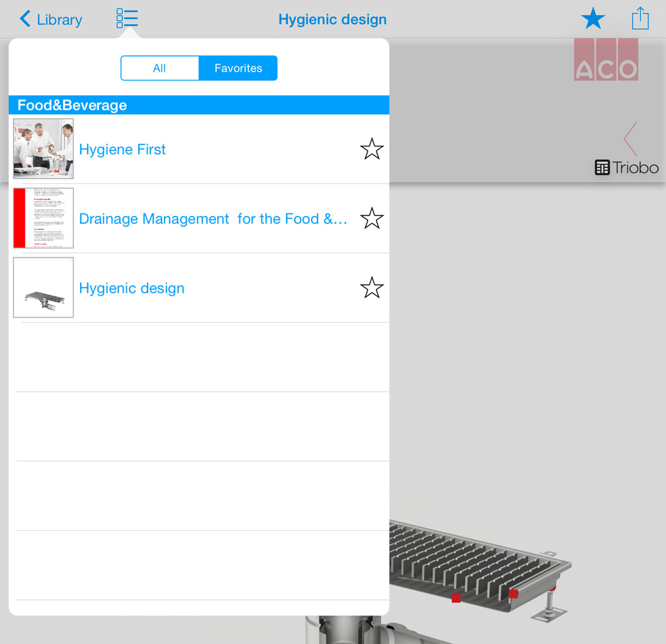This screenshot has height=644, width=666.
Task: Open Hygienic design list entry
Action: click(131, 288)
